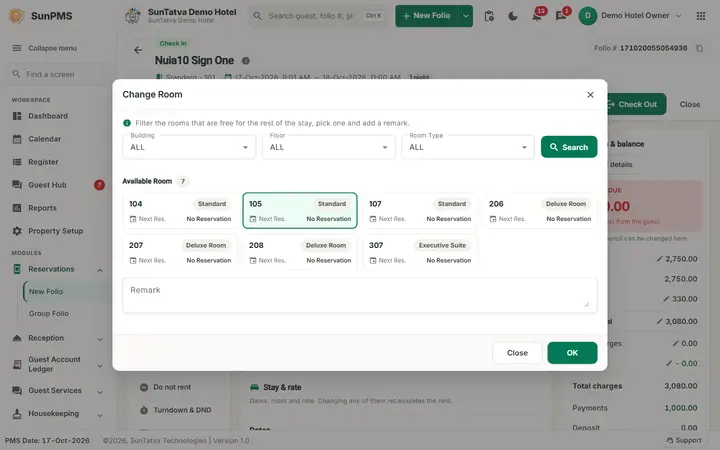
Task: Click the SunTatva Demo Hotel logo
Action: click(x=133, y=16)
